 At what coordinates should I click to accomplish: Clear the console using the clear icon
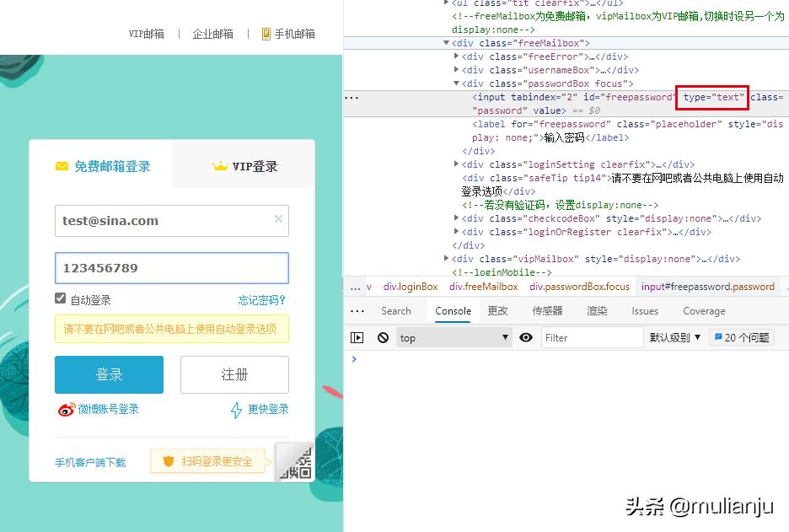(384, 337)
